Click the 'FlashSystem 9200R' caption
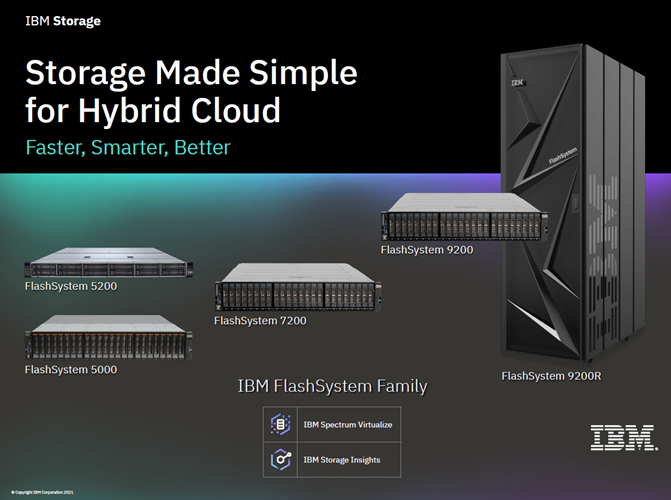 pos(551,376)
